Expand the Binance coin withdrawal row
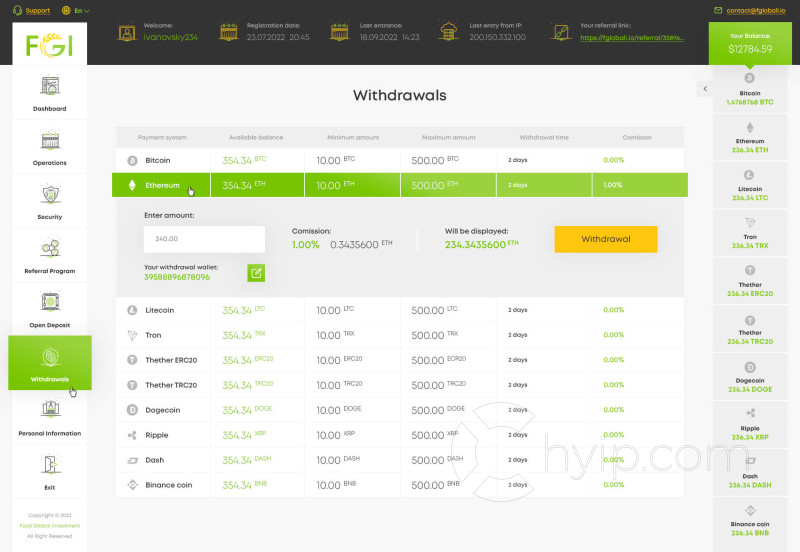 coord(400,485)
